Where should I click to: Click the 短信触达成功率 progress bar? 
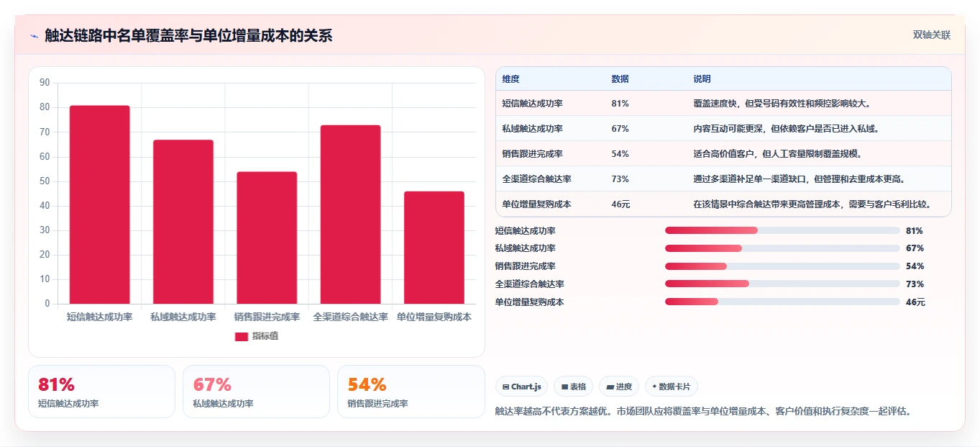click(782, 230)
